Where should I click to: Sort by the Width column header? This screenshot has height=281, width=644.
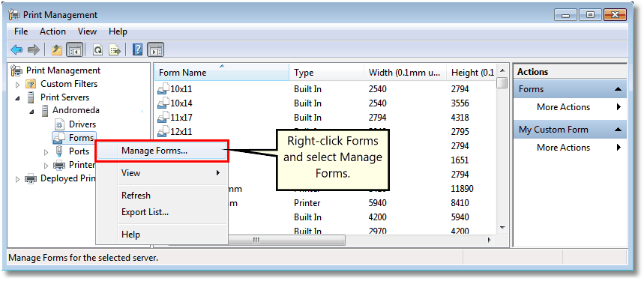coord(405,72)
